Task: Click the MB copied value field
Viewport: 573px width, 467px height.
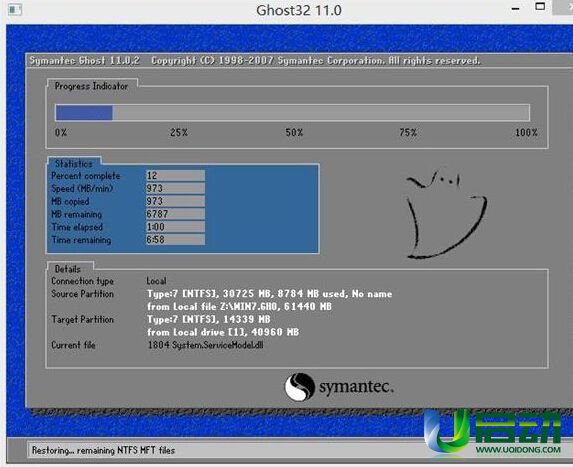Action: (x=175, y=201)
